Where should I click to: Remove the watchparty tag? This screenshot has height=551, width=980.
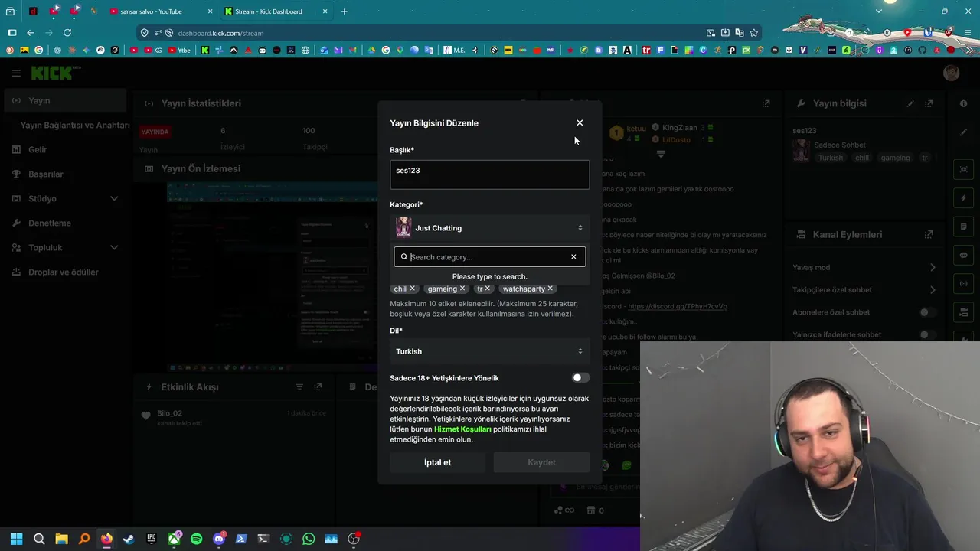(x=550, y=289)
